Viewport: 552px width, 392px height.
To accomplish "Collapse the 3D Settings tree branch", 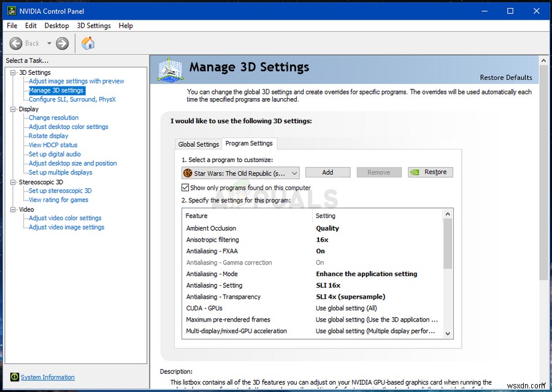I will [x=13, y=72].
